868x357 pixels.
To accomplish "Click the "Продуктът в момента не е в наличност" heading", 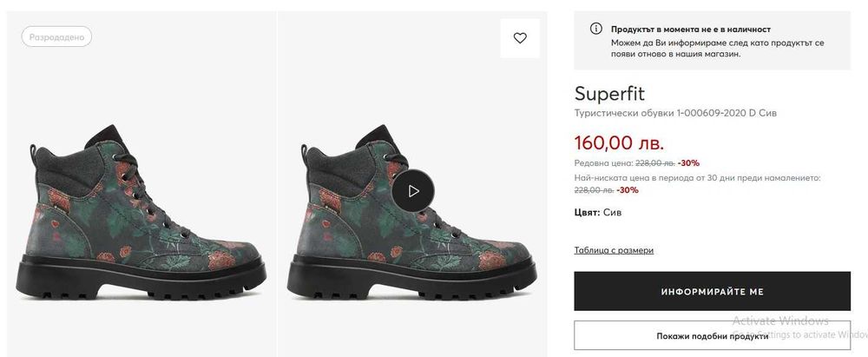I will point(690,29).
